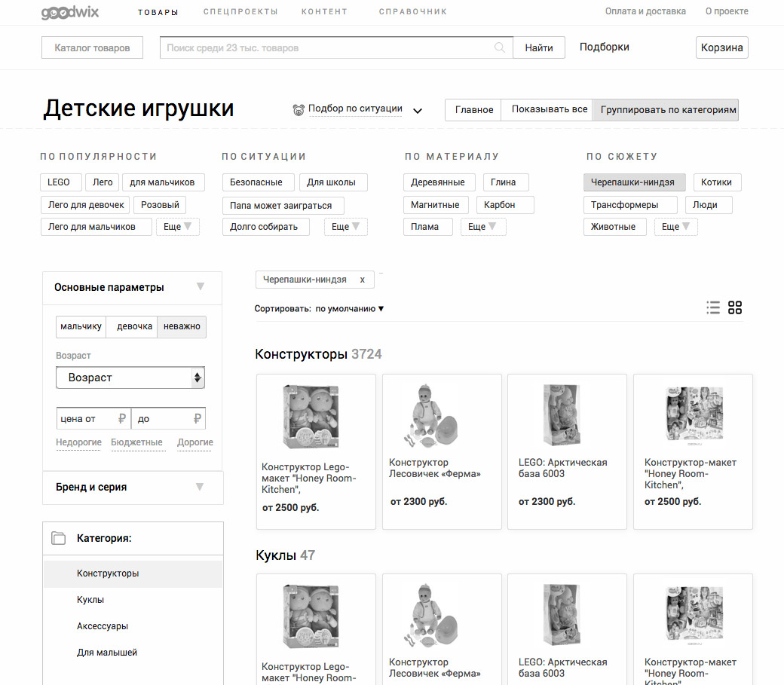Remove the Черепашки-ниндзя filter with x
This screenshot has width=784, height=685.
(363, 280)
